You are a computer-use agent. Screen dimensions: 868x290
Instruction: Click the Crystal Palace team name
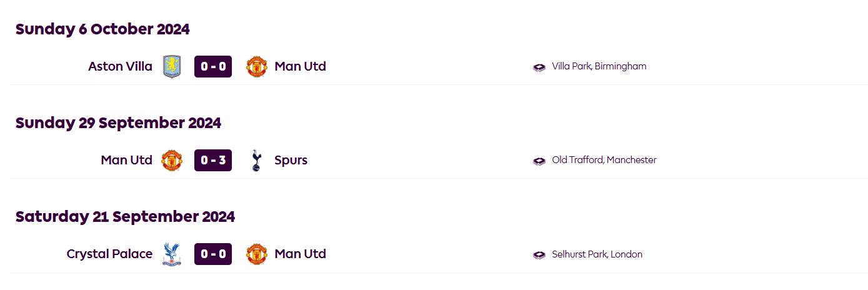pyautogui.click(x=109, y=254)
